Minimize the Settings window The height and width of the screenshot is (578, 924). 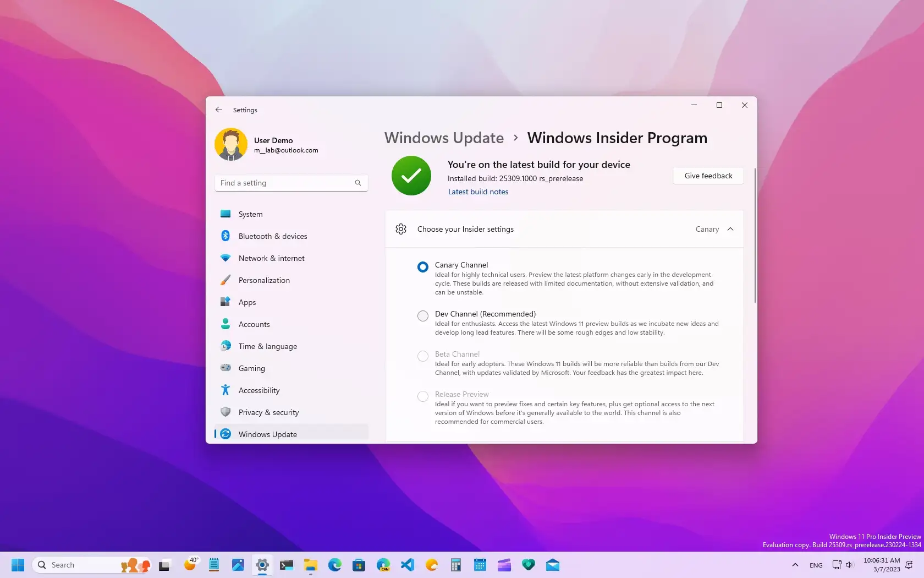point(694,105)
